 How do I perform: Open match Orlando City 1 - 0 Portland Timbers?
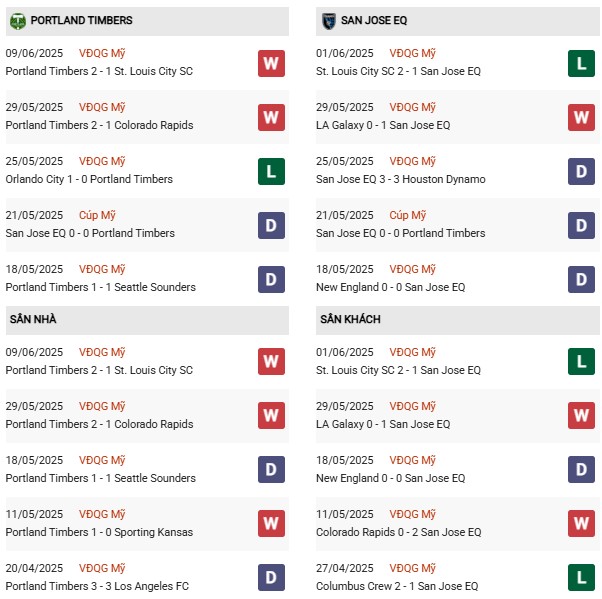pyautogui.click(x=89, y=179)
